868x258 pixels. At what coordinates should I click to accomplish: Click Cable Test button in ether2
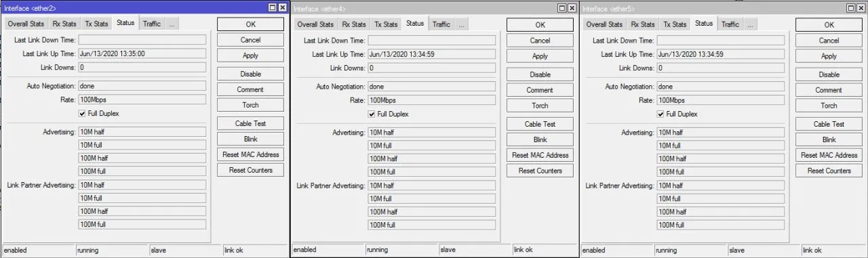[x=250, y=123]
